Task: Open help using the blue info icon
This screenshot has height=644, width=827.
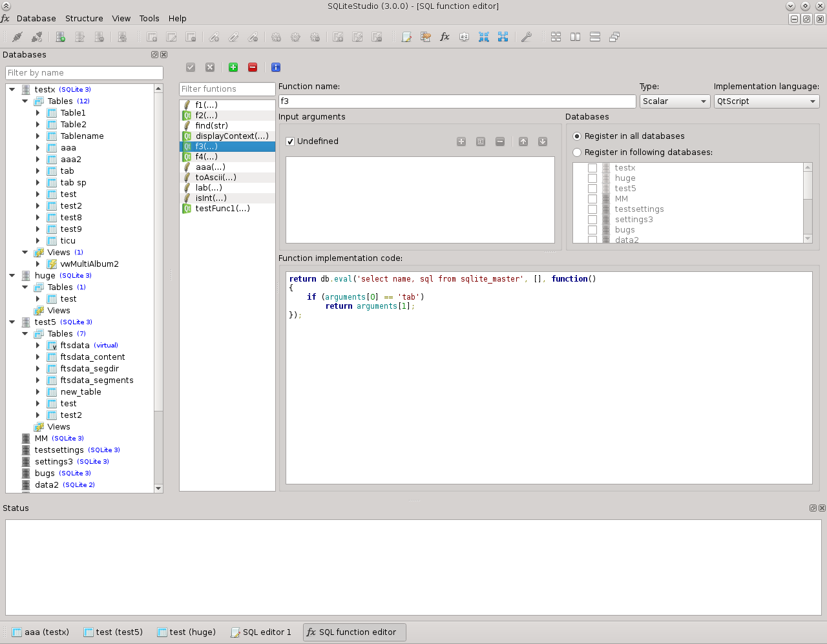Action: pos(276,67)
